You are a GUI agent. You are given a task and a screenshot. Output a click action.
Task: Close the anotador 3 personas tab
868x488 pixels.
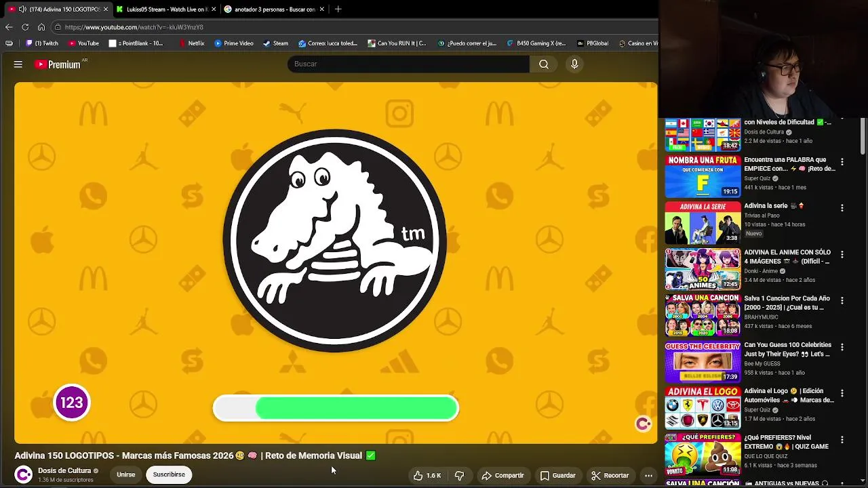click(x=321, y=9)
